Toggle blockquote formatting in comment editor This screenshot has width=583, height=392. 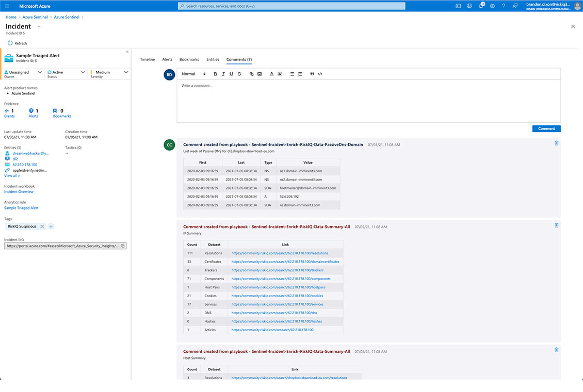[312, 74]
